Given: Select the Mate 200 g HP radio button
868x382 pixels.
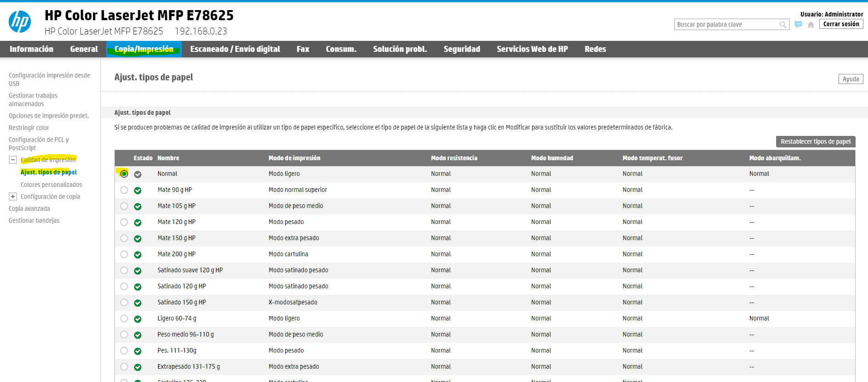Looking at the screenshot, I should pos(124,254).
